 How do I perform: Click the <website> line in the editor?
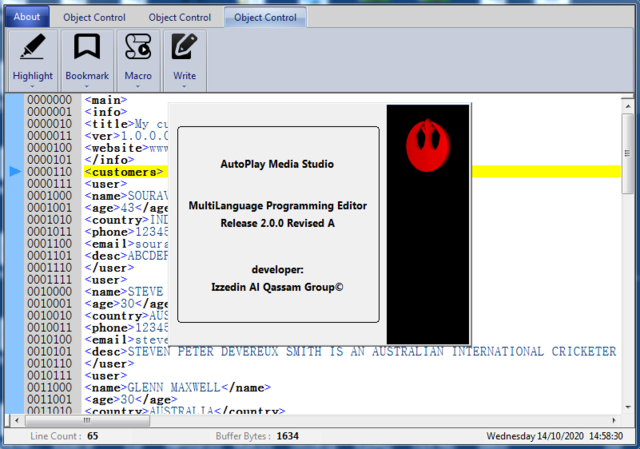point(126,148)
